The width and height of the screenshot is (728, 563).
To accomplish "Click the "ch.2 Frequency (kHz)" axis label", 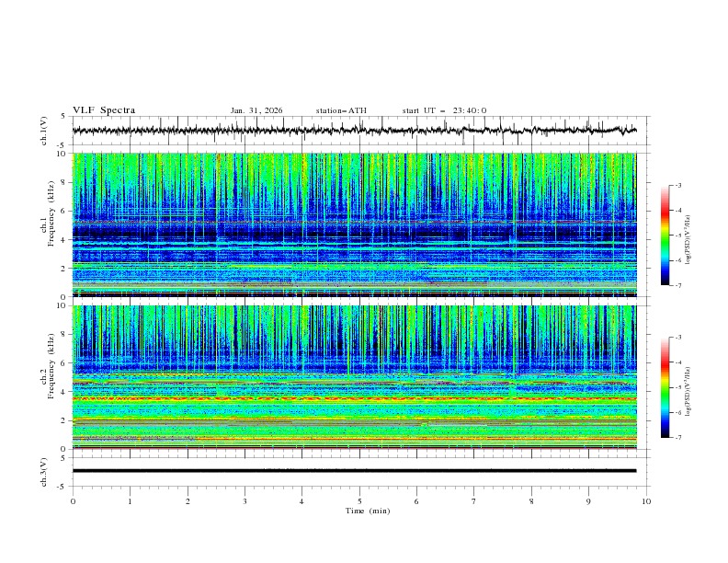I will pyautogui.click(x=48, y=366).
